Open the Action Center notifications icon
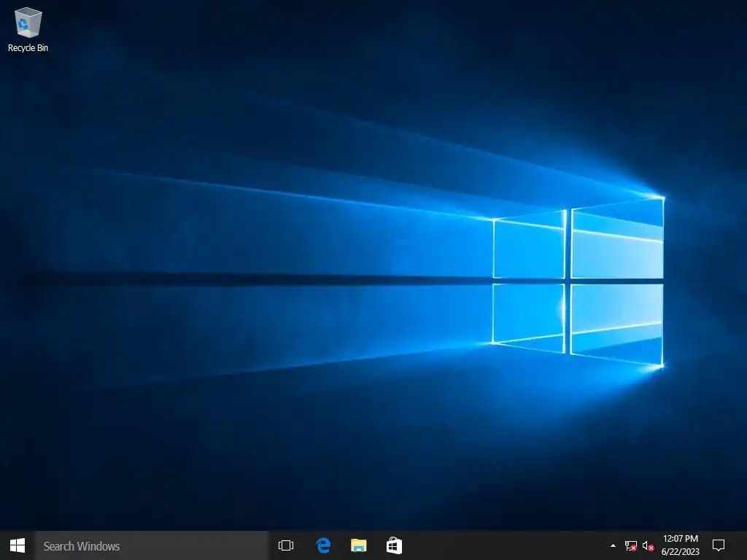 tap(719, 545)
